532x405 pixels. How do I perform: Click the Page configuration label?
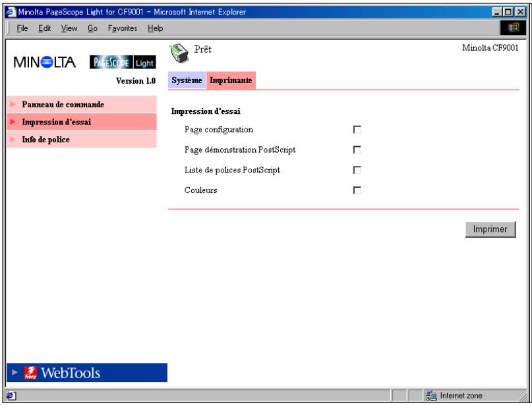(x=219, y=130)
